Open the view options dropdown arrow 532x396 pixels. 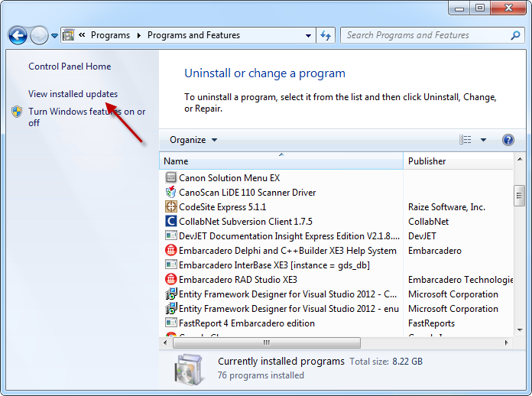tap(484, 140)
